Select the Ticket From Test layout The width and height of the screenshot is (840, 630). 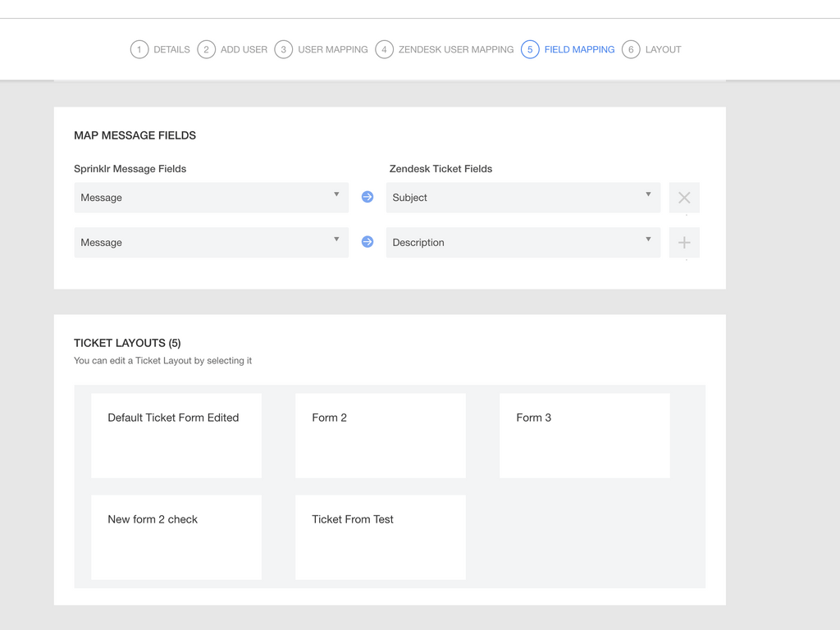[x=381, y=537]
